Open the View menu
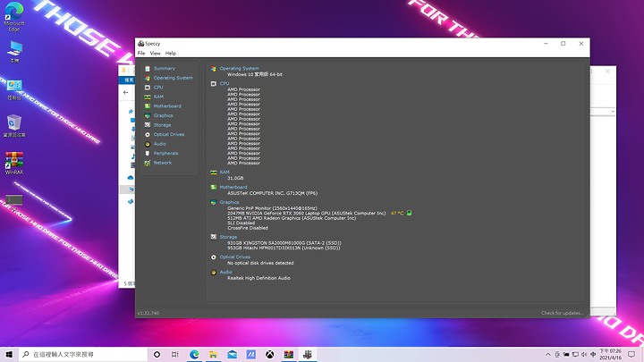The width and height of the screenshot is (644, 362). pyautogui.click(x=156, y=54)
